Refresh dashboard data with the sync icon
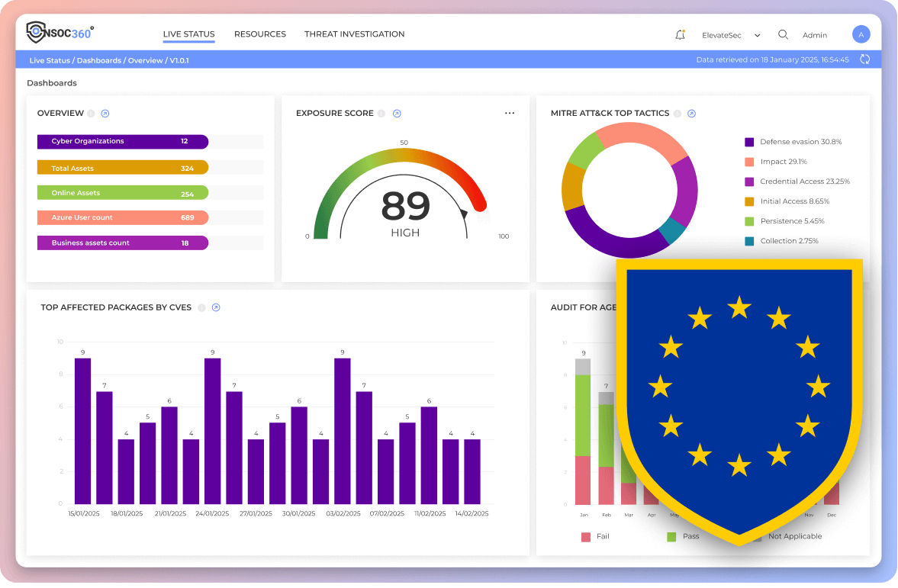This screenshot has width=898, height=588. tap(864, 59)
